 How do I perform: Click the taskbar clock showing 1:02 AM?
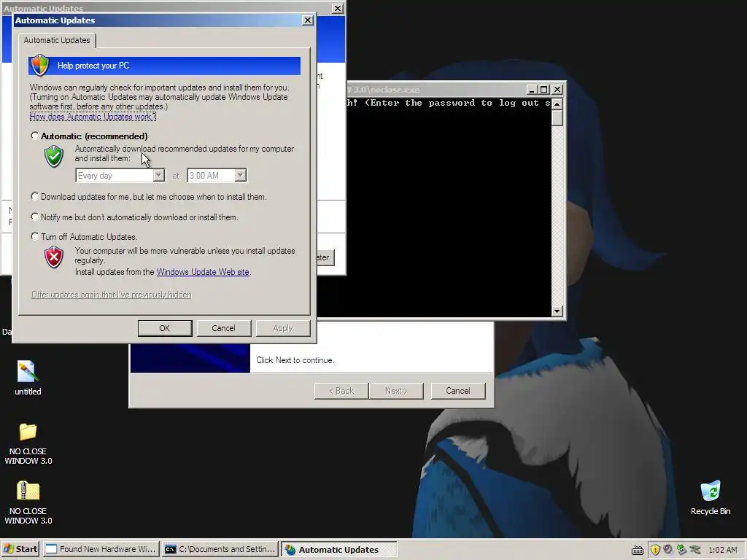pos(723,550)
